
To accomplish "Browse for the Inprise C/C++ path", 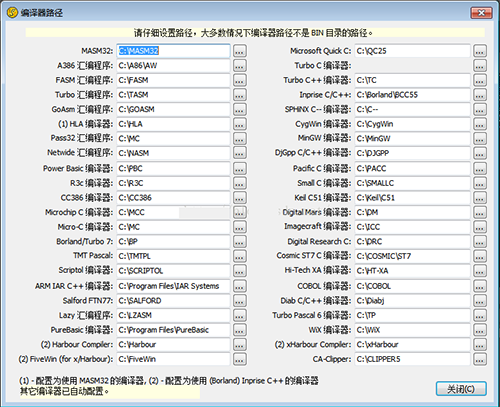I will click(x=480, y=95).
